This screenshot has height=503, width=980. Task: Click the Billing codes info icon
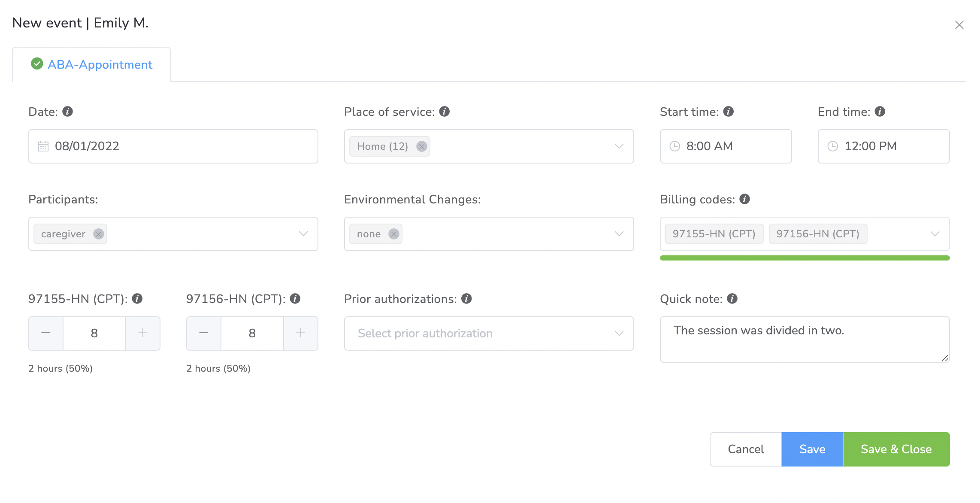[745, 199]
